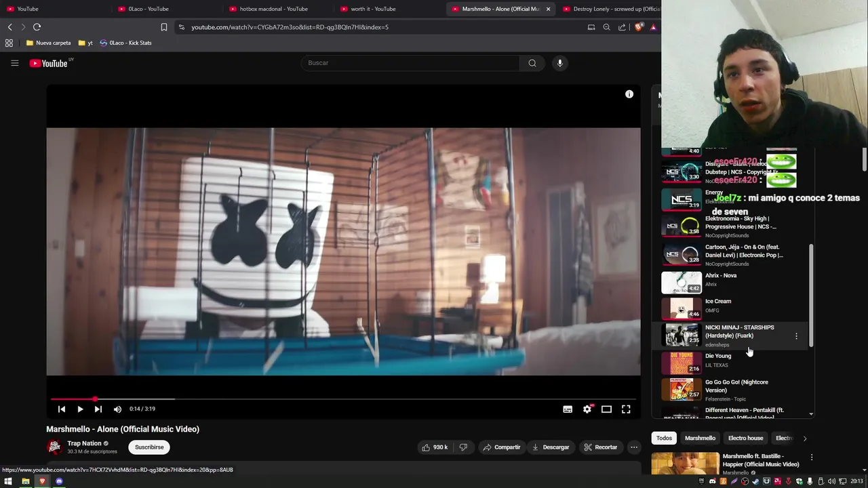This screenshot has width=868, height=488.
Task: Close the Marshmello - Alone tab
Action: [548, 9]
